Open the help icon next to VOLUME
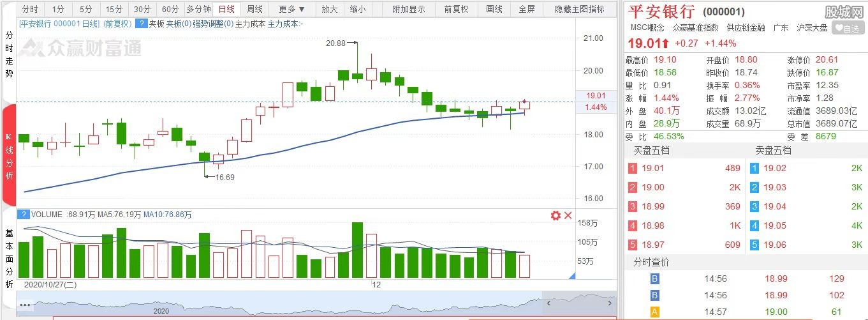This screenshot has height=320, width=868. pyautogui.click(x=24, y=215)
